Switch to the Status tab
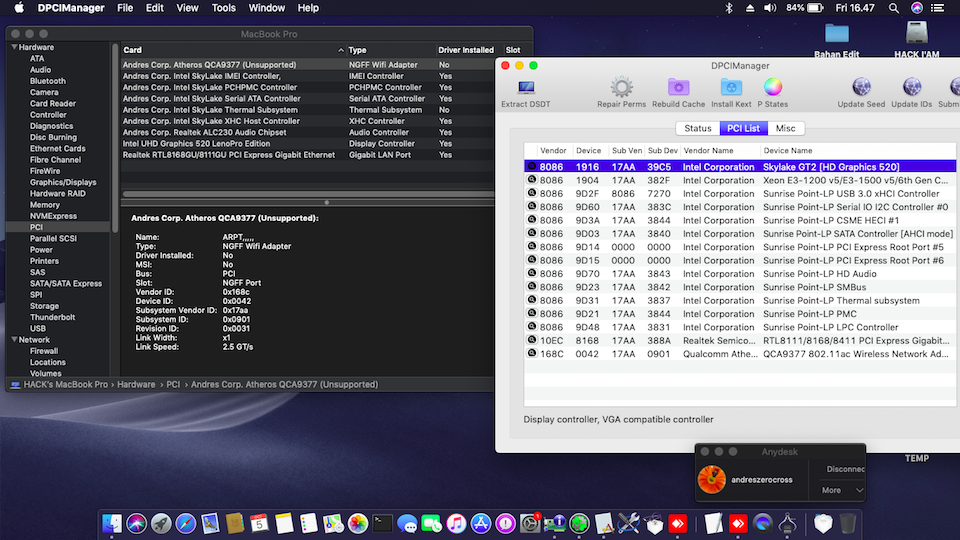Viewport: 960px width, 540px height. (697, 128)
